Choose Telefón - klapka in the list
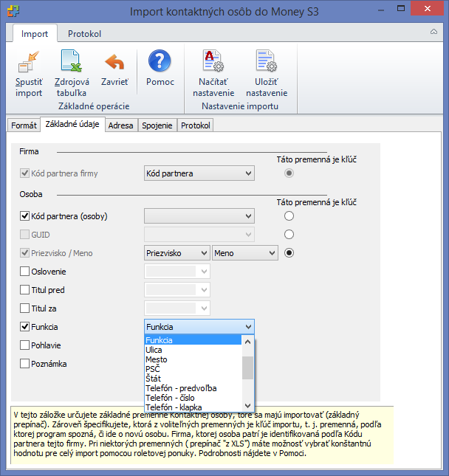 coord(193,407)
